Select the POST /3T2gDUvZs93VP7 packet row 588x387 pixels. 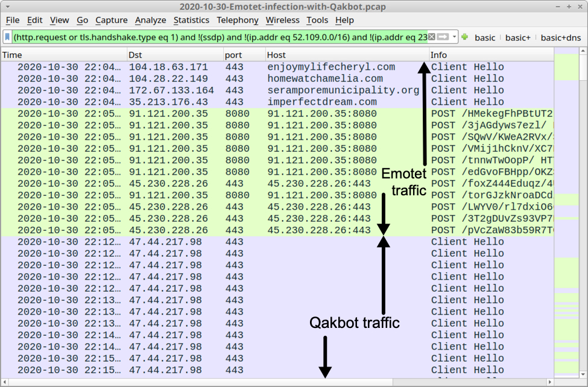click(x=277, y=218)
